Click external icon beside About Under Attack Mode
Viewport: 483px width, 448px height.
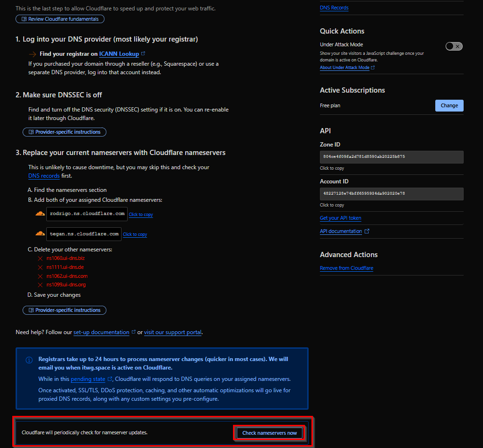(373, 68)
